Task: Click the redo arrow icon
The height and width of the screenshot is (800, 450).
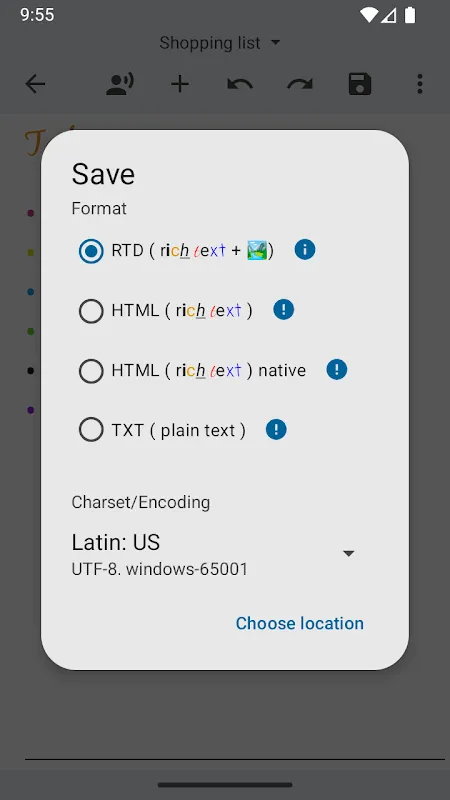Action: point(300,84)
